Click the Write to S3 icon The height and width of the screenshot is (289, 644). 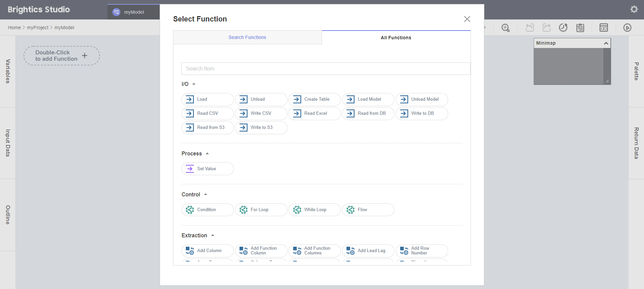coord(244,128)
